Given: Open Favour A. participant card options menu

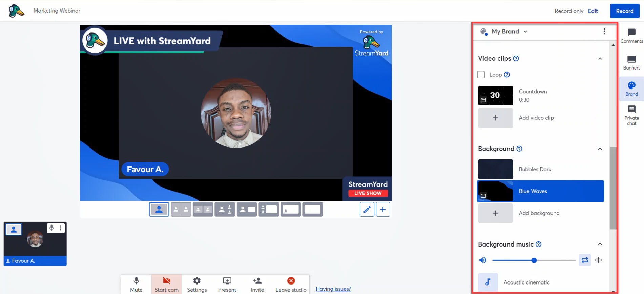Looking at the screenshot, I should 61,228.
